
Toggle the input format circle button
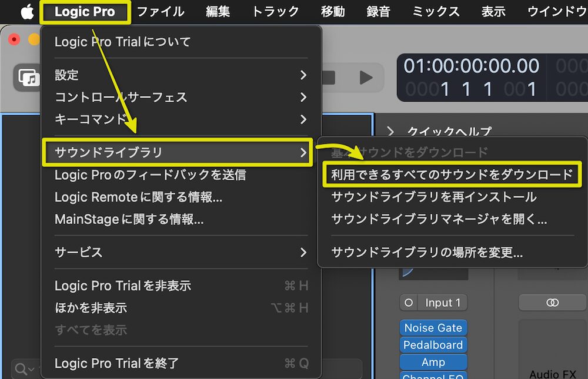(409, 303)
